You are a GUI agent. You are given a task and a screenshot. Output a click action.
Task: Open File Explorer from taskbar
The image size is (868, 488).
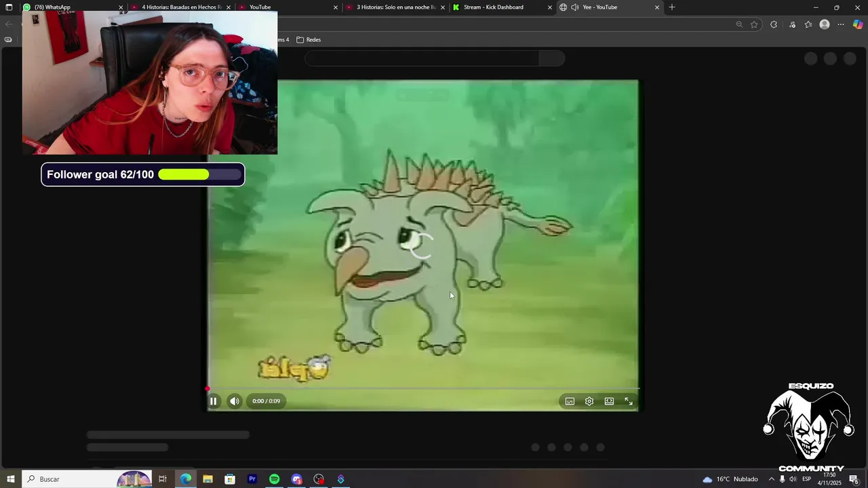point(208,479)
